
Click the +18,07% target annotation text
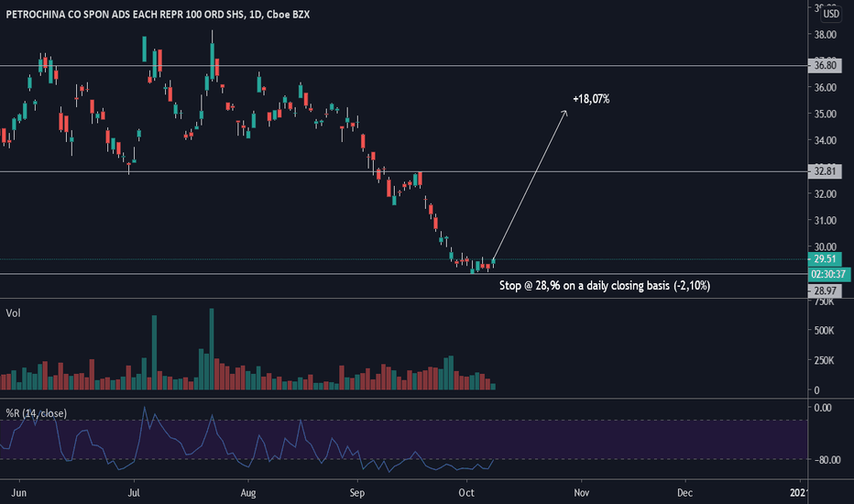click(x=591, y=99)
